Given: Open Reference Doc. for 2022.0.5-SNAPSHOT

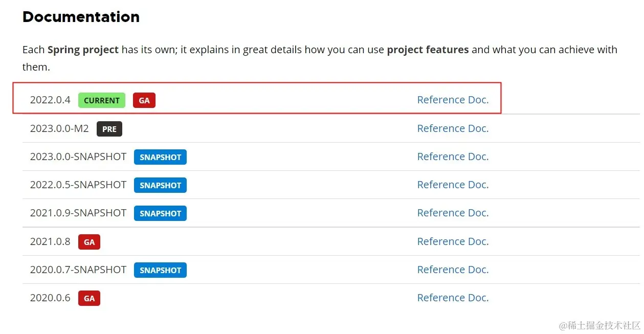Looking at the screenshot, I should coord(453,185).
